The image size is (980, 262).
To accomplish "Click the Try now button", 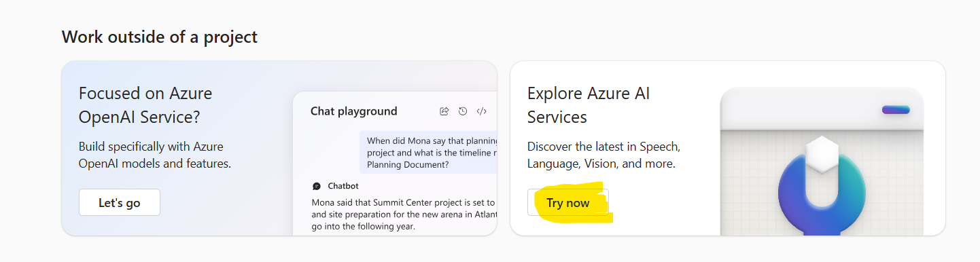I will pyautogui.click(x=568, y=203).
